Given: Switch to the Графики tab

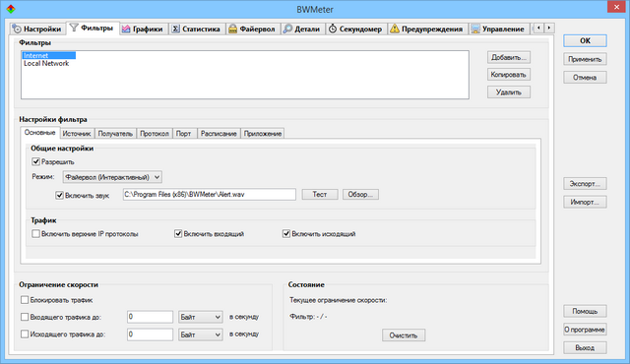Looking at the screenshot, I should [143, 29].
